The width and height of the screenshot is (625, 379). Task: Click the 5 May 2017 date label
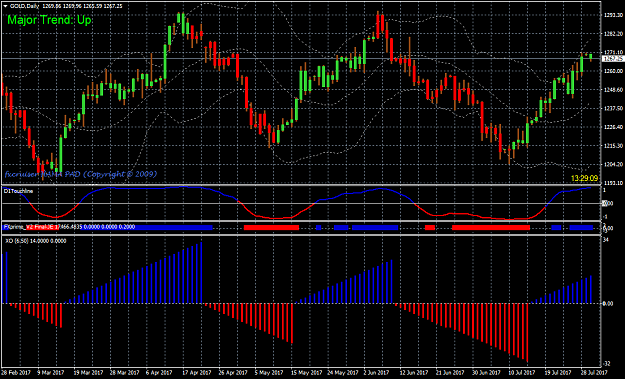tap(269, 373)
